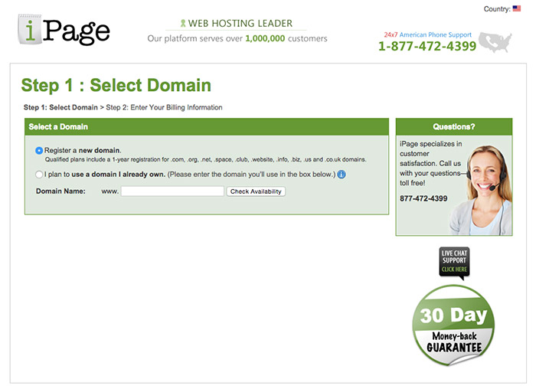Click the iPage logo
This screenshot has width=536, height=392.
64,30
